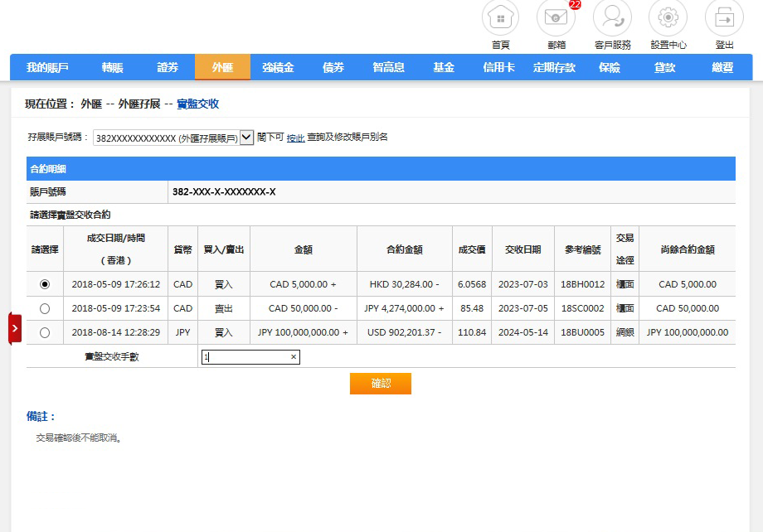
Task: Open the 證券 (Securities) tab
Action: (x=168, y=67)
